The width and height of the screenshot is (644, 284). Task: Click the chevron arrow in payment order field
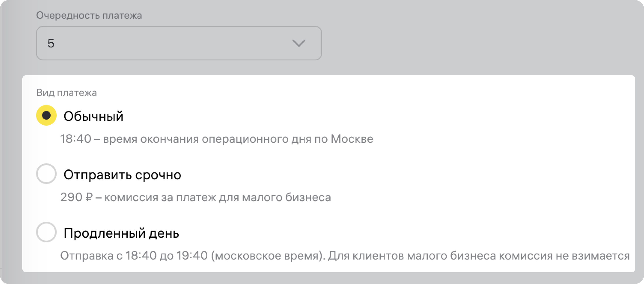pyautogui.click(x=299, y=43)
